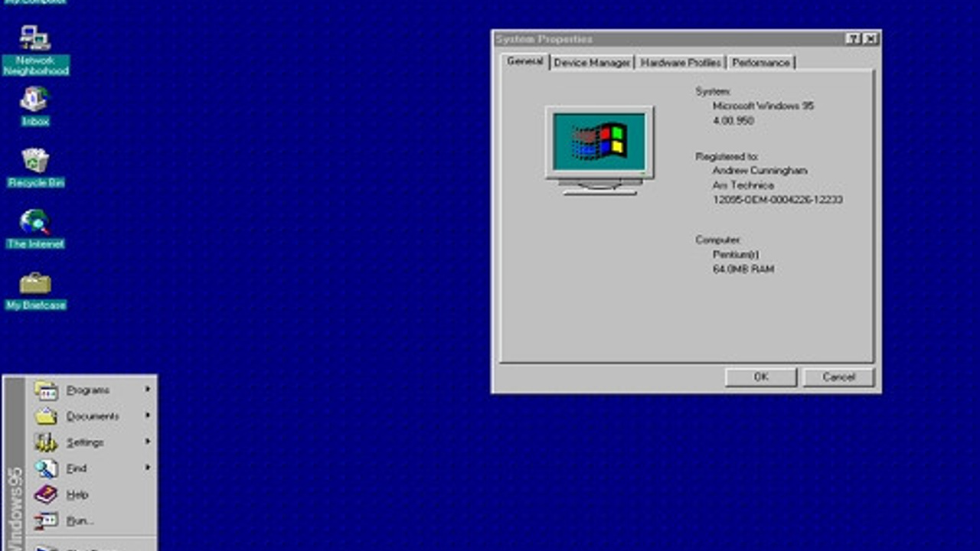Click the Help book icon in Start menu
The width and height of the screenshot is (980, 551).
[x=46, y=494]
